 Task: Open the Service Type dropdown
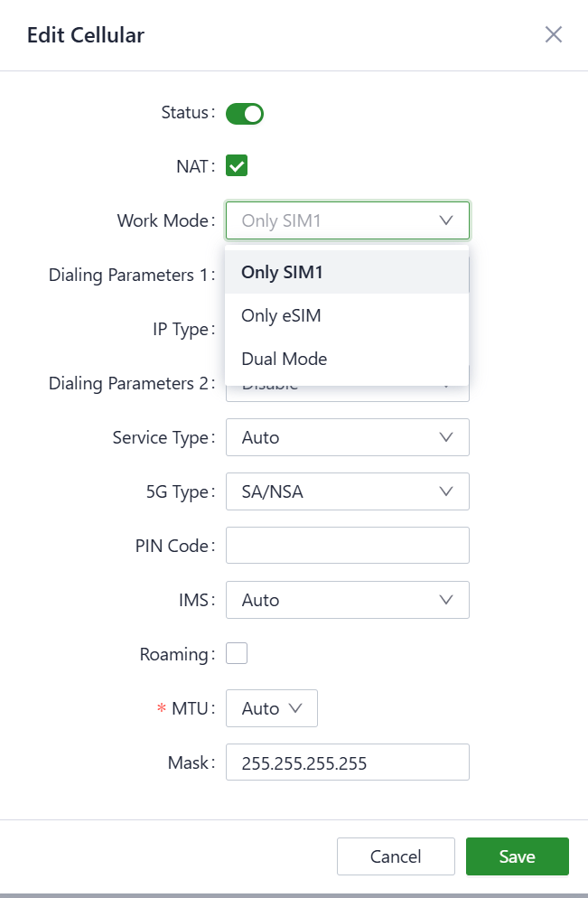pyautogui.click(x=347, y=437)
